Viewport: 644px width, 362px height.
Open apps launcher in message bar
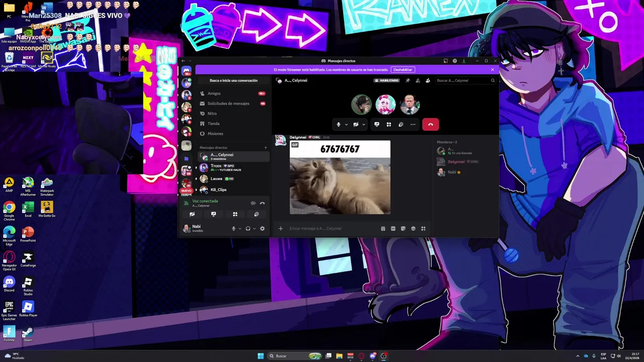point(423,228)
